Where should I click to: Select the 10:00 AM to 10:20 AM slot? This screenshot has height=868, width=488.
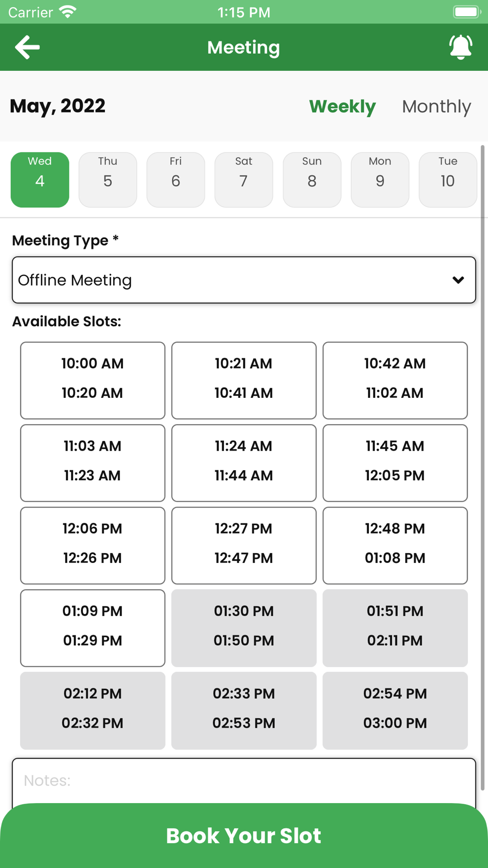point(93,380)
